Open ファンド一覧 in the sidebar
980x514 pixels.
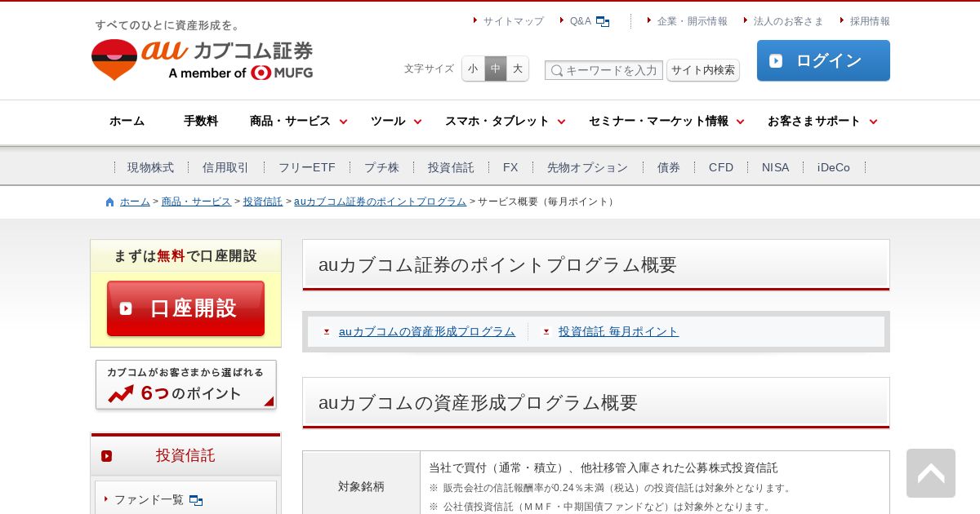click(149, 499)
